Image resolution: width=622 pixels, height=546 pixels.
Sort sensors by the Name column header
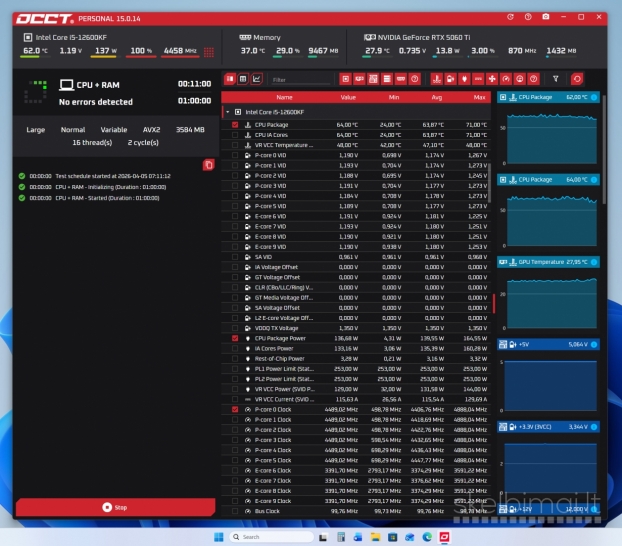coord(284,97)
